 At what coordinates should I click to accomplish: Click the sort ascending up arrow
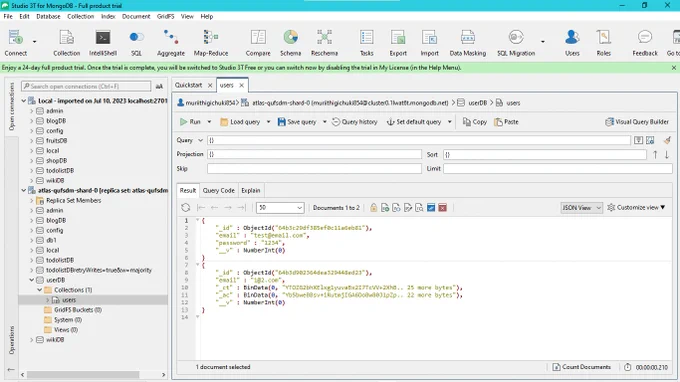click(x=655, y=154)
